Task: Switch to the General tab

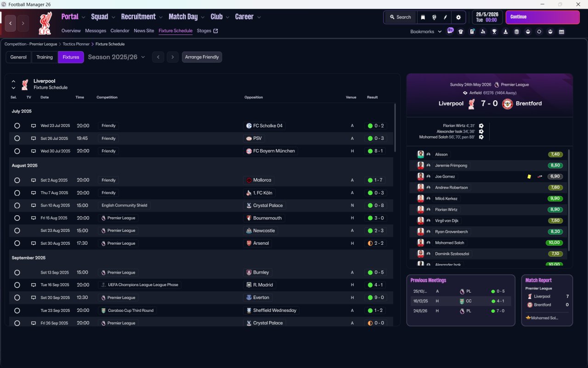Action: [x=18, y=57]
